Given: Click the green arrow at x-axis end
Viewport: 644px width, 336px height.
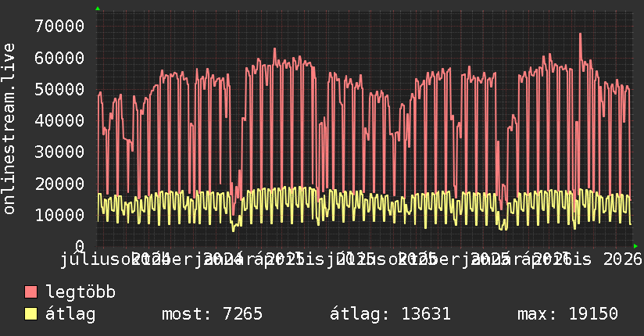Looking at the screenshot, I should [635, 246].
